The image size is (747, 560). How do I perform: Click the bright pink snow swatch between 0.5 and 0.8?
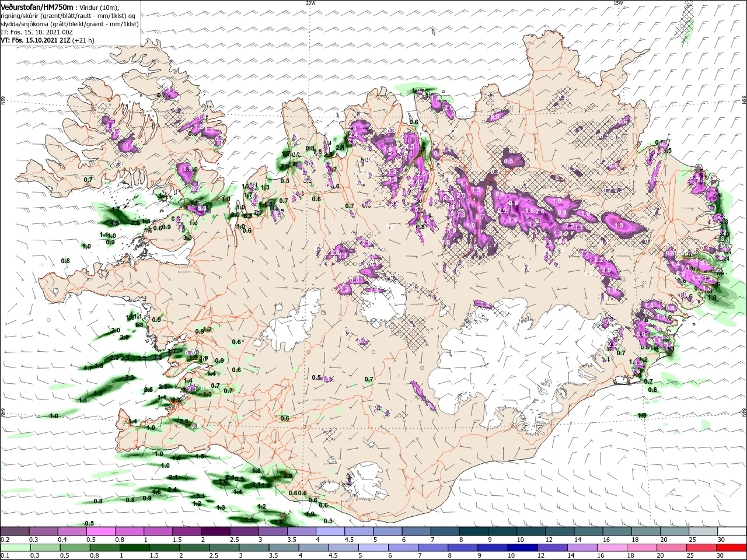101,531
